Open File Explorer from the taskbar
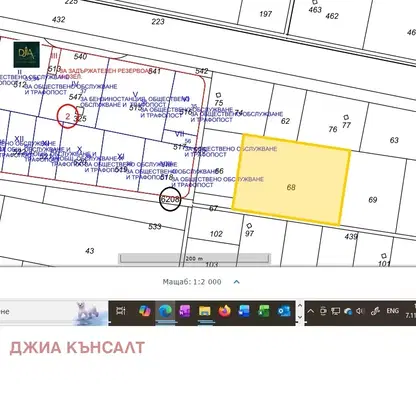This screenshot has width=416, height=400. click(205, 311)
